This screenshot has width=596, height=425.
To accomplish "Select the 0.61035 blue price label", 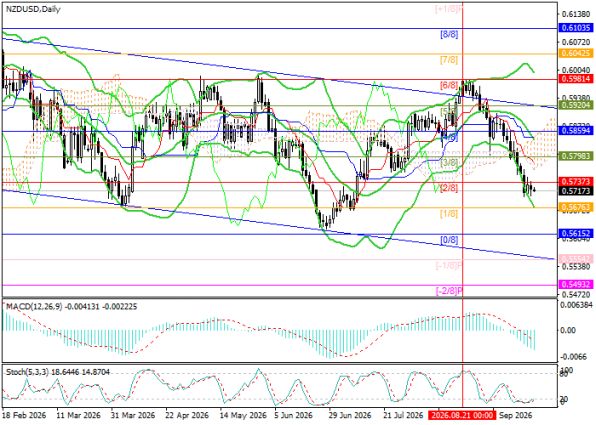I will [x=575, y=28].
